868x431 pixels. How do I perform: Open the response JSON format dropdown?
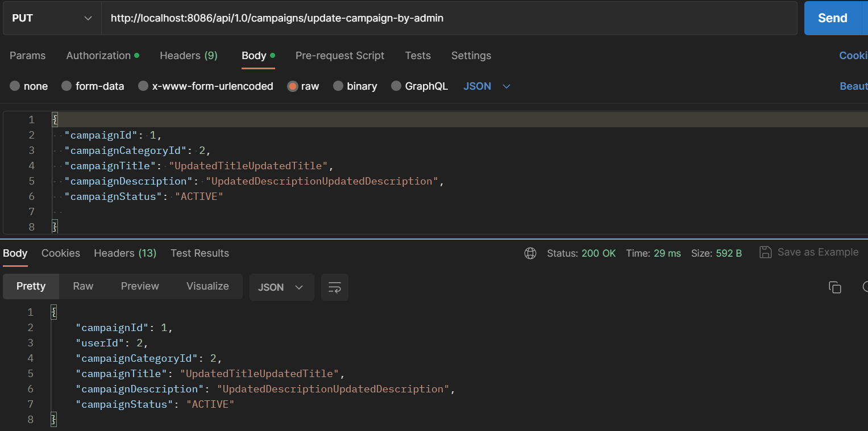tap(281, 287)
